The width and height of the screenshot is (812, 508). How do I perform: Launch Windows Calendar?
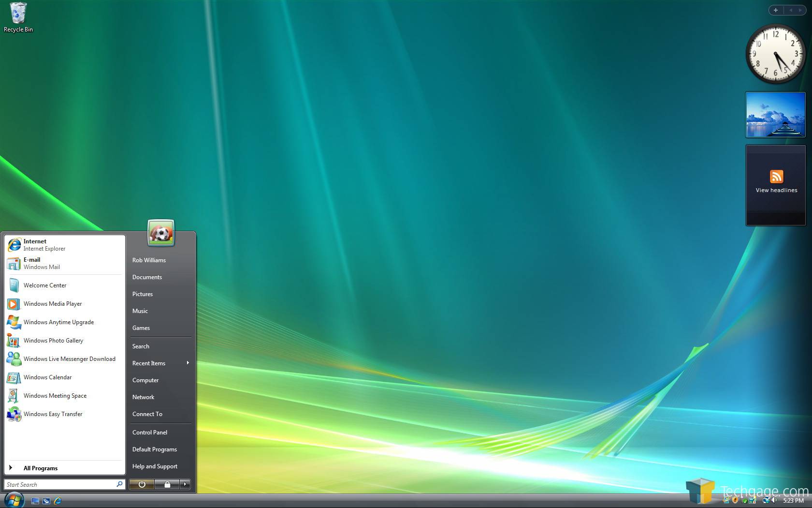(x=65, y=377)
